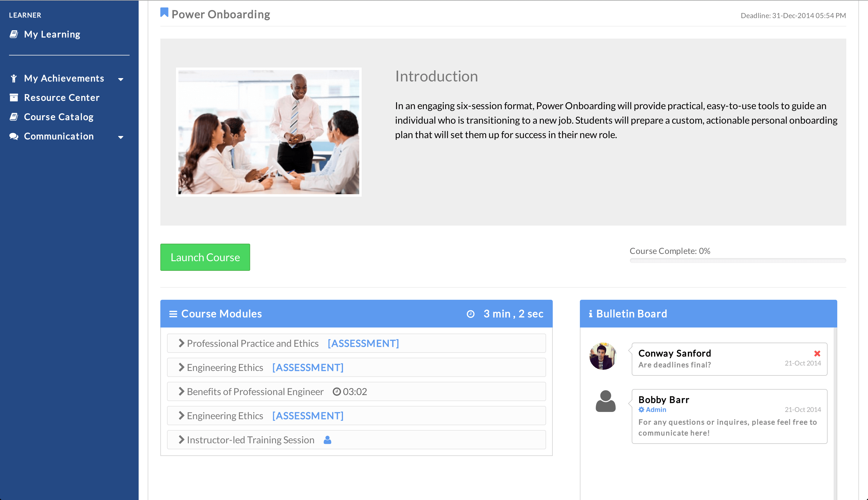The image size is (868, 500).
Task: Click the Course Complete: 0% label
Action: point(670,251)
